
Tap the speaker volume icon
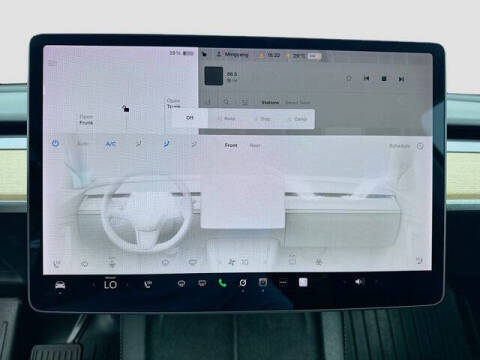[359, 282]
